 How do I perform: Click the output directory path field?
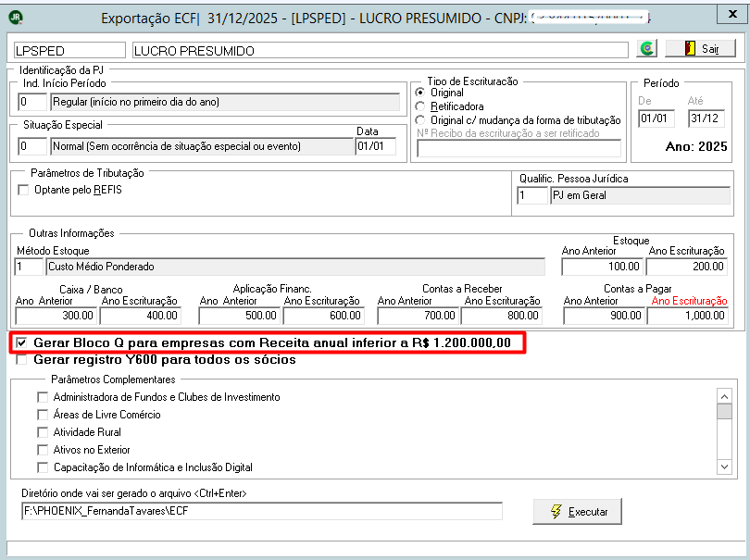(x=262, y=511)
